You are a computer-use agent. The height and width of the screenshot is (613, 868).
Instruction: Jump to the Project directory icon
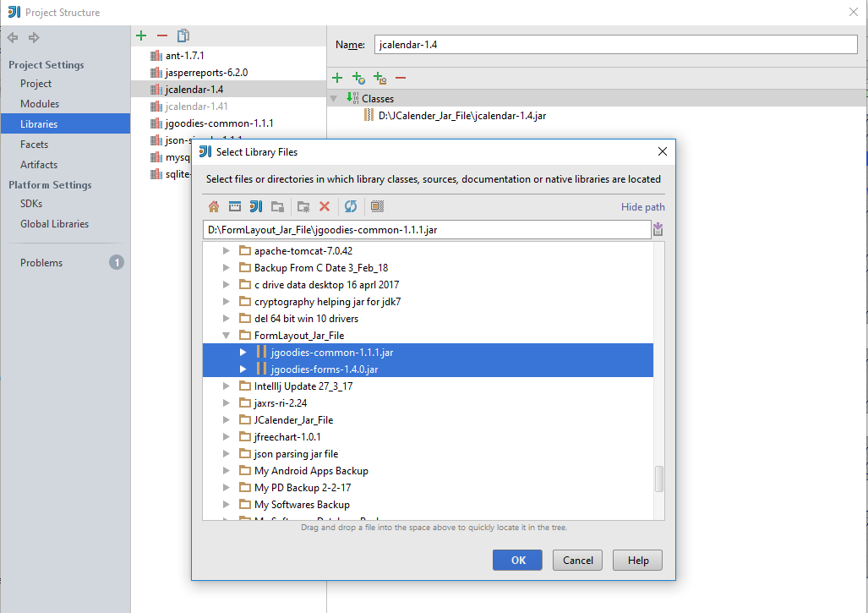[256, 206]
